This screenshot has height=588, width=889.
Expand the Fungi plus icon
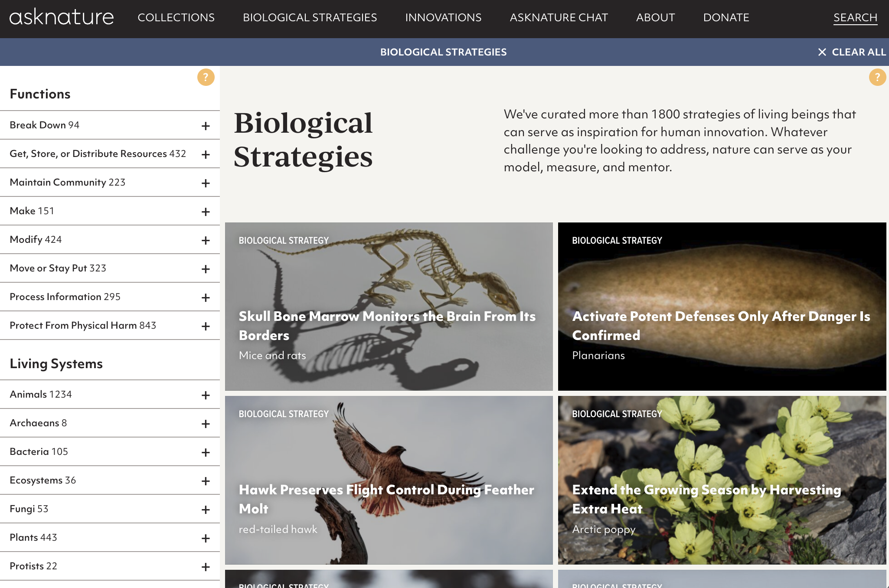coord(206,510)
